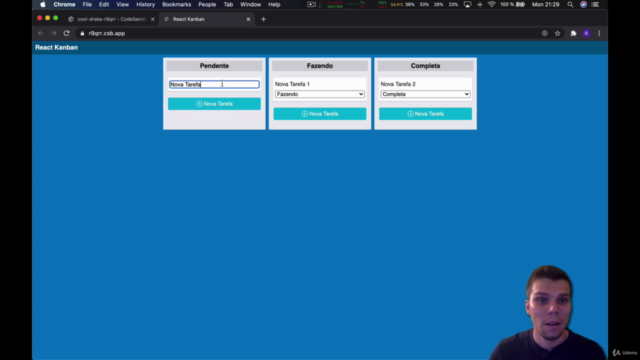The image size is (640, 360).
Task: Close the cool-drake CodeSandbox tab
Action: (153, 19)
